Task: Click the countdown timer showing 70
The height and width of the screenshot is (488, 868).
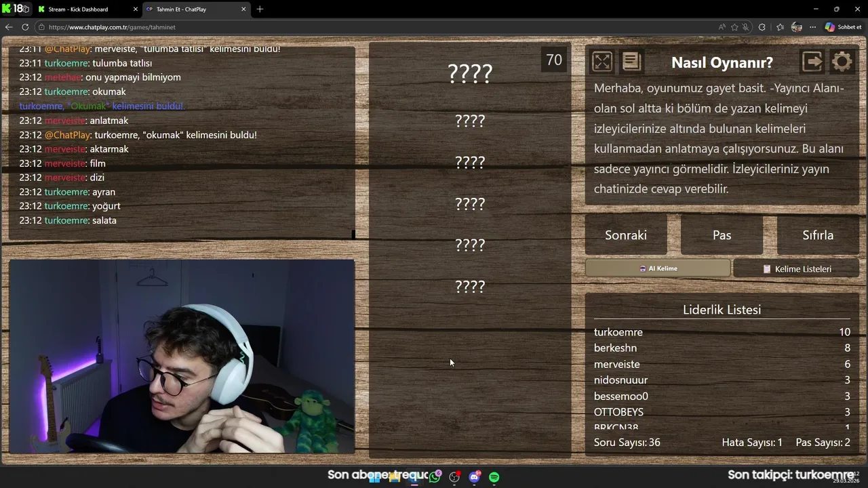Action: pos(554,60)
